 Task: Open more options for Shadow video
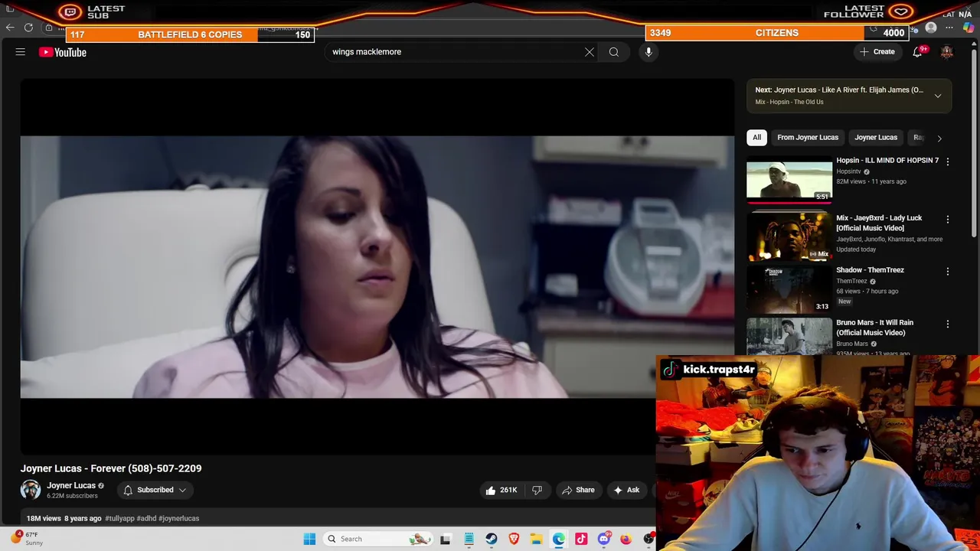(948, 272)
